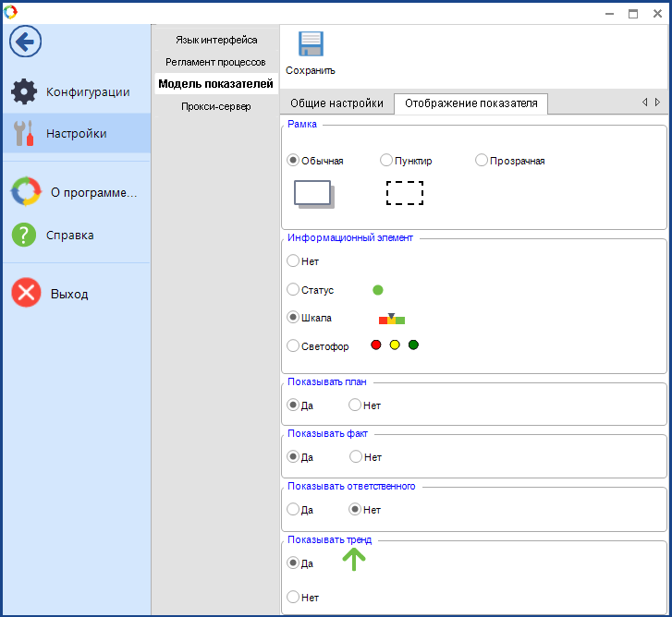672x617 pixels.
Task: Open О программе colorful circle icon
Action: point(25,192)
